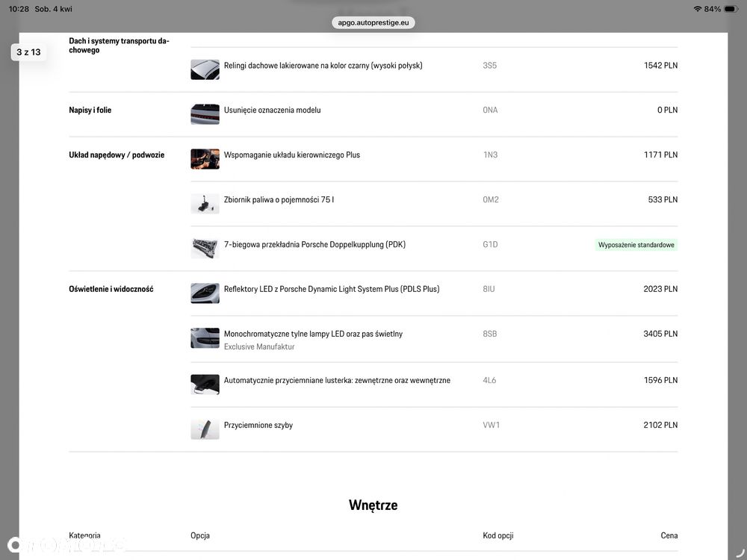Open the model designation removal thumbnail
Screen dimensions: 747x560
(x=205, y=114)
